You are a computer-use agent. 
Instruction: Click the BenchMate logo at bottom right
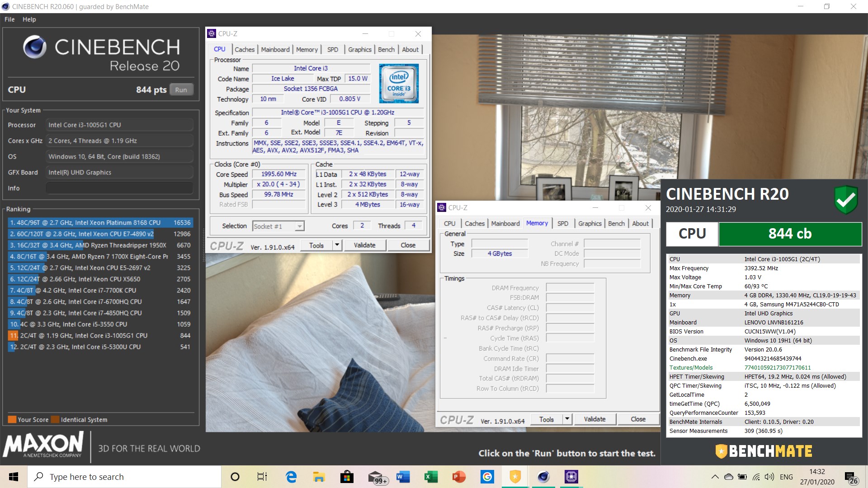(764, 451)
